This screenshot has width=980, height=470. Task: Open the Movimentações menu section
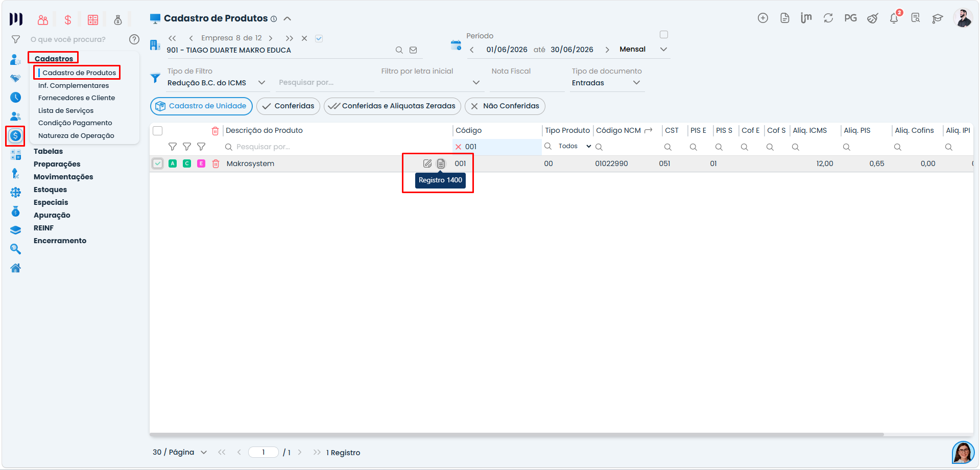pyautogui.click(x=63, y=177)
